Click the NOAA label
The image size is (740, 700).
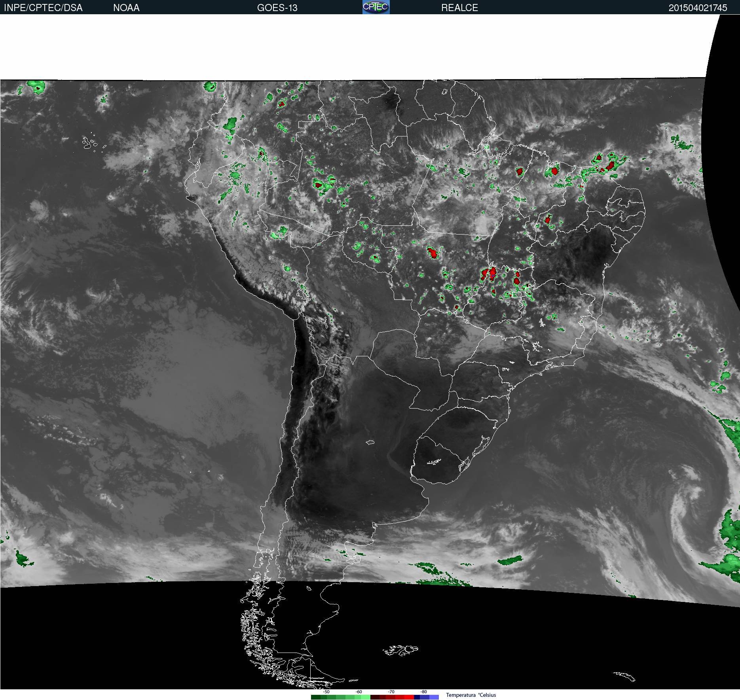click(126, 8)
